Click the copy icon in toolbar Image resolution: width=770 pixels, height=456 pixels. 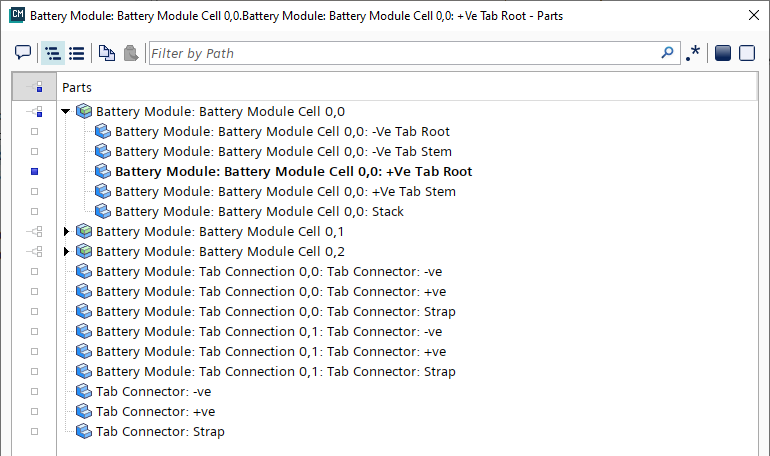point(106,53)
